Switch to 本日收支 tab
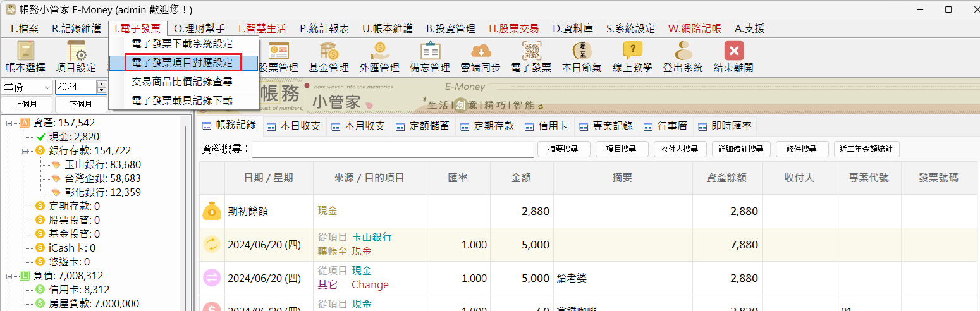Screen dimensions: 980x311 [x=295, y=126]
